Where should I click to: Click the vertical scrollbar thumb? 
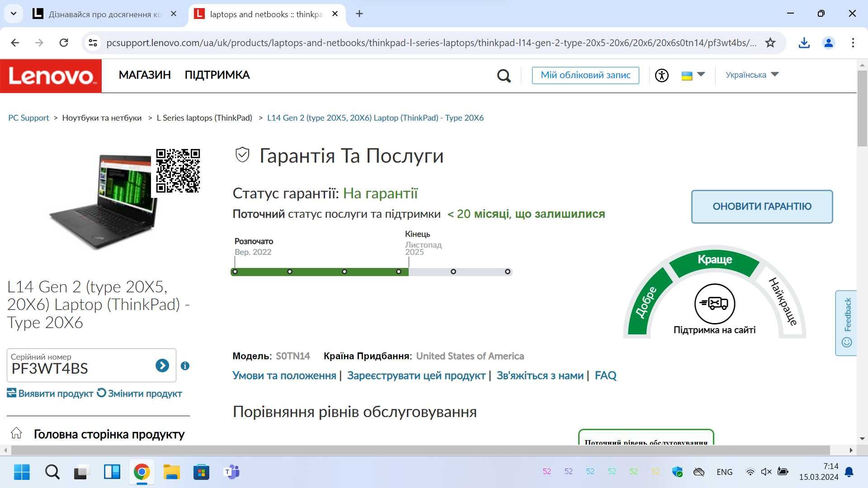click(862, 108)
